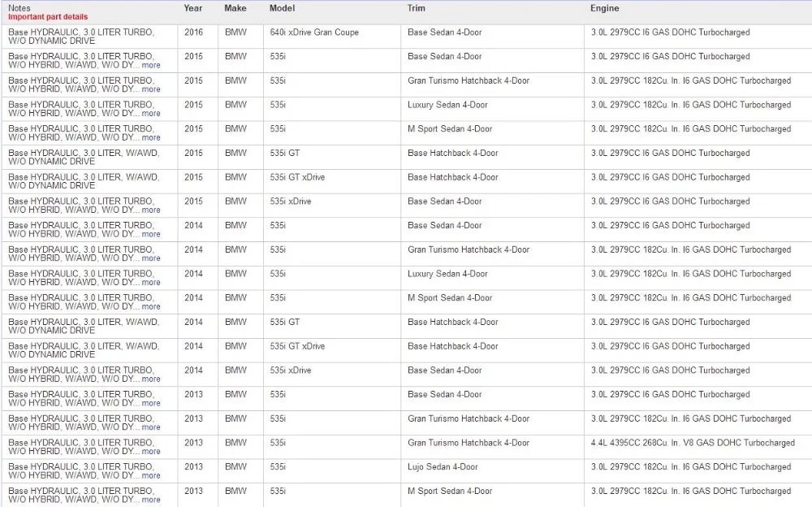812x507 pixels.
Task: Show 'more' for 2013 535i M Sport Sedan
Action: [151, 500]
